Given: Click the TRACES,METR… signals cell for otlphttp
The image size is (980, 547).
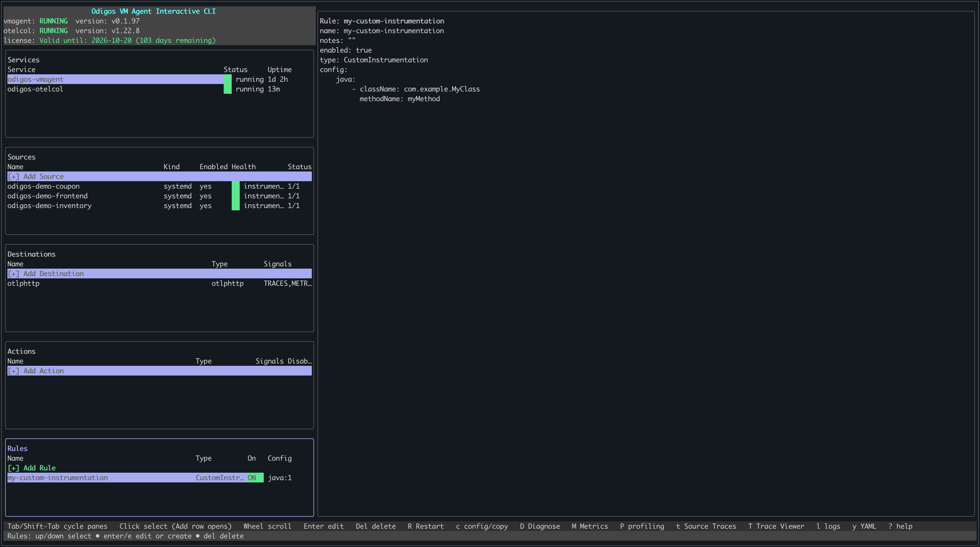Looking at the screenshot, I should 287,284.
